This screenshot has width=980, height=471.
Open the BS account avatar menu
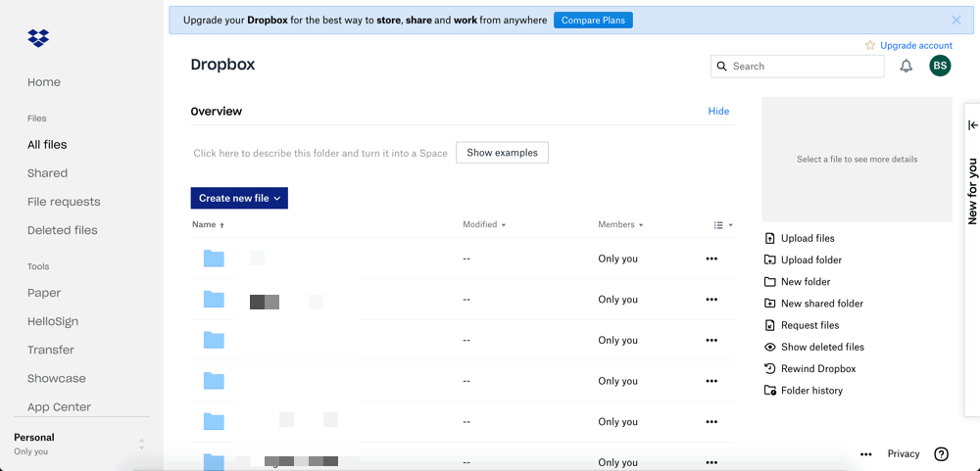click(x=940, y=66)
